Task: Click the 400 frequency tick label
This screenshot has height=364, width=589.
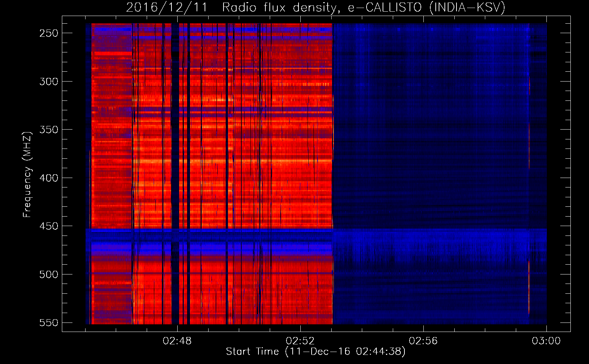Action: [x=49, y=178]
